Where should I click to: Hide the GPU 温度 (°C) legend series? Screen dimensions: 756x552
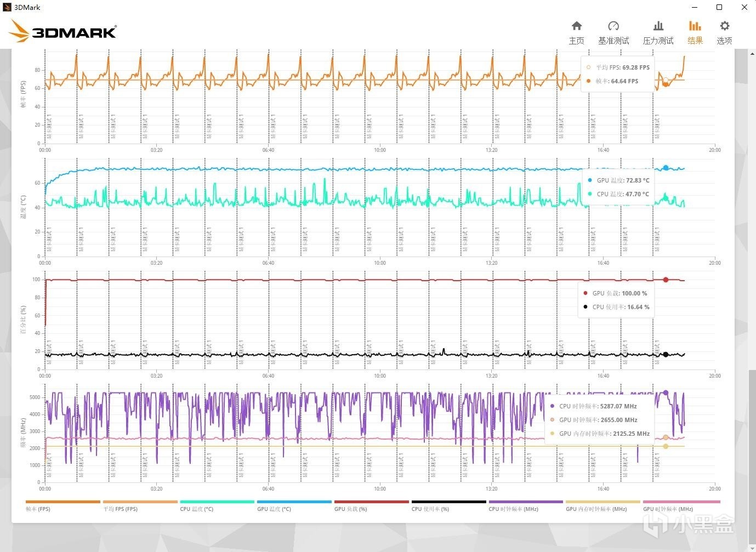[294, 505]
